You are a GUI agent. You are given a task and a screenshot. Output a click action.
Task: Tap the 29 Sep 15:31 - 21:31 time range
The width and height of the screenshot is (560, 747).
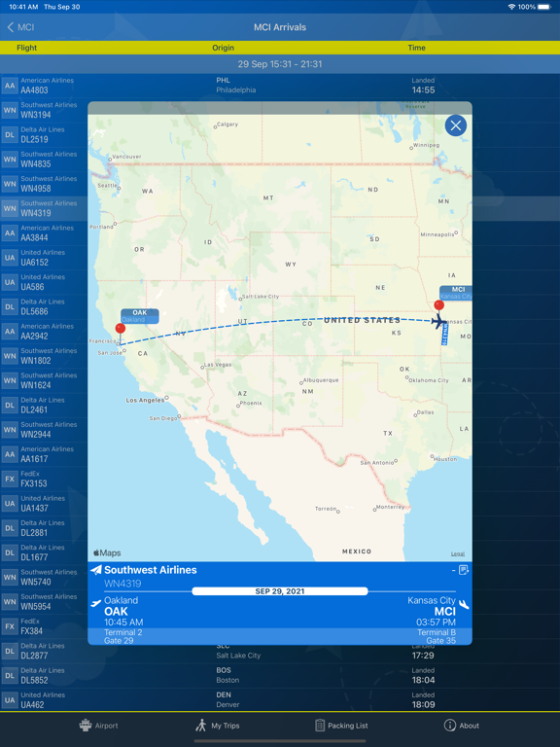coord(280,64)
